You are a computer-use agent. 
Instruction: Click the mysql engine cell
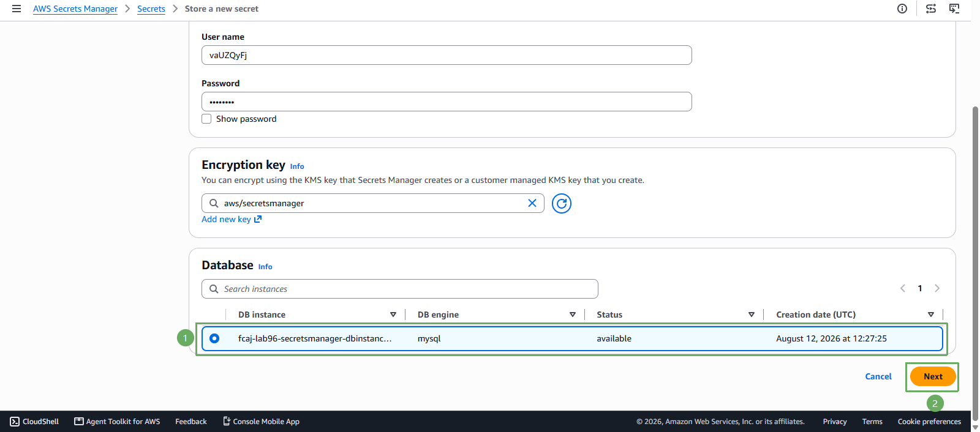(429, 338)
